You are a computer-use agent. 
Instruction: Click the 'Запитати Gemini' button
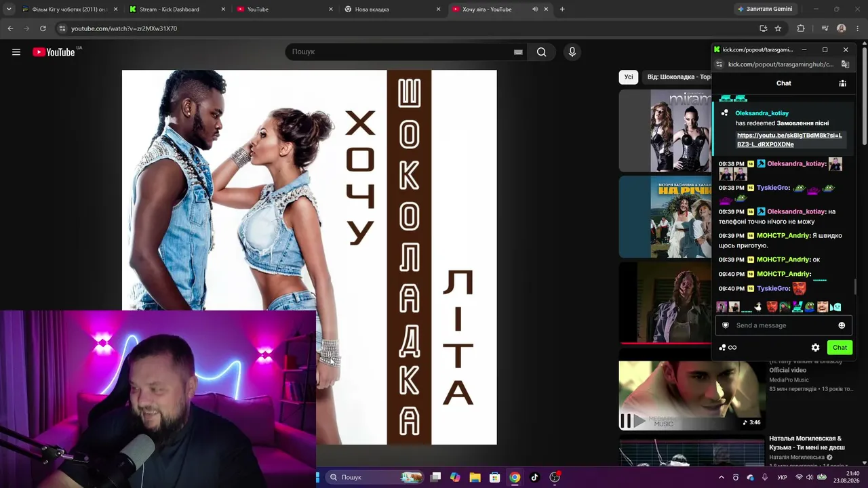[764, 9]
